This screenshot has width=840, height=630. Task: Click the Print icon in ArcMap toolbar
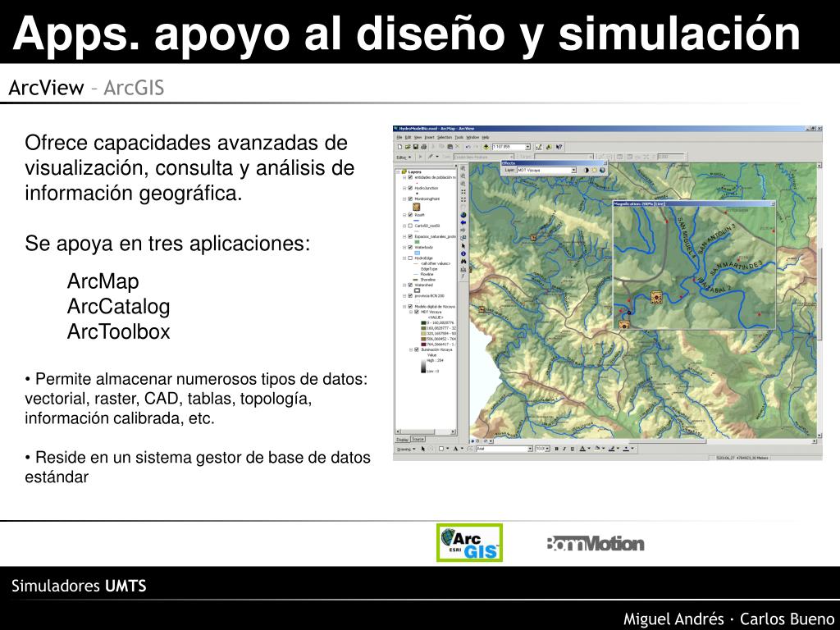(424, 147)
